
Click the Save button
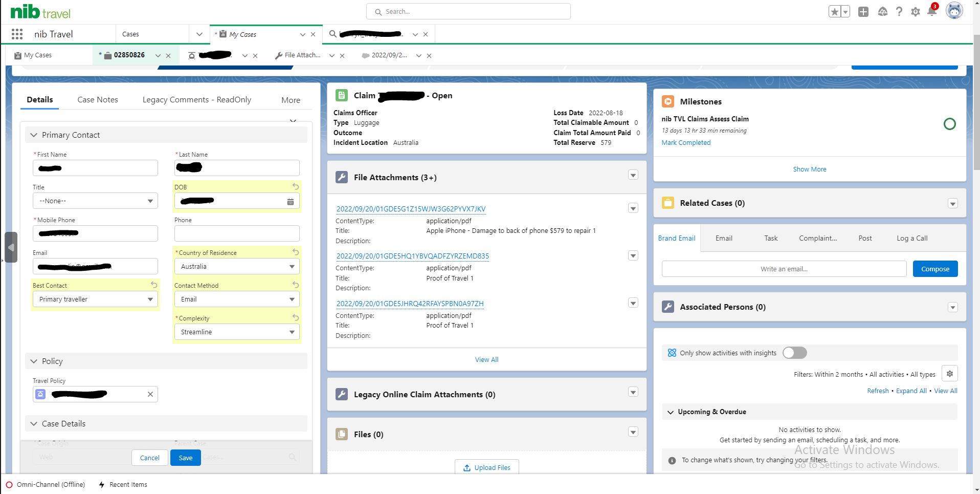(x=186, y=458)
